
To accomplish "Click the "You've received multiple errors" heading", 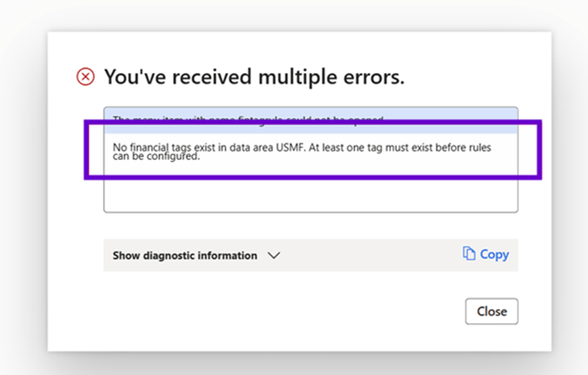I will point(254,77).
